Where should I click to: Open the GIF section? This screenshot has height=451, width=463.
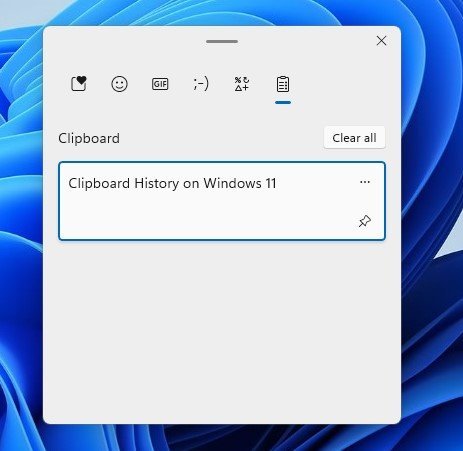[160, 84]
